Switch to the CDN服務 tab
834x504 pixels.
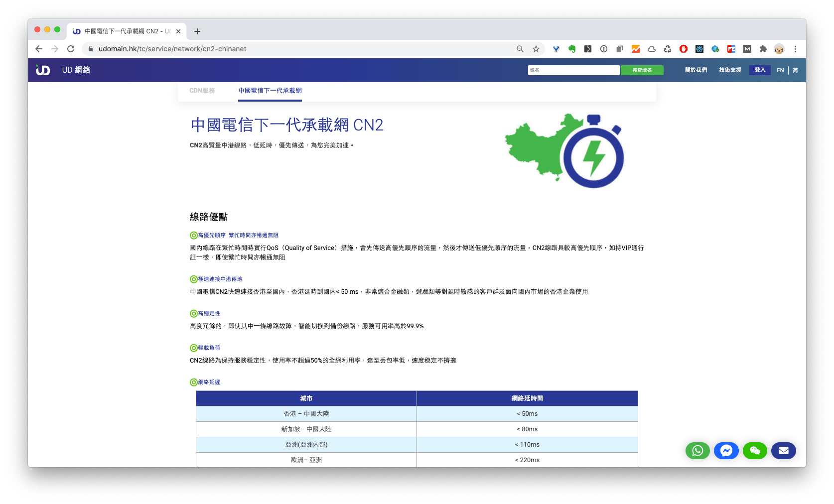click(x=202, y=91)
